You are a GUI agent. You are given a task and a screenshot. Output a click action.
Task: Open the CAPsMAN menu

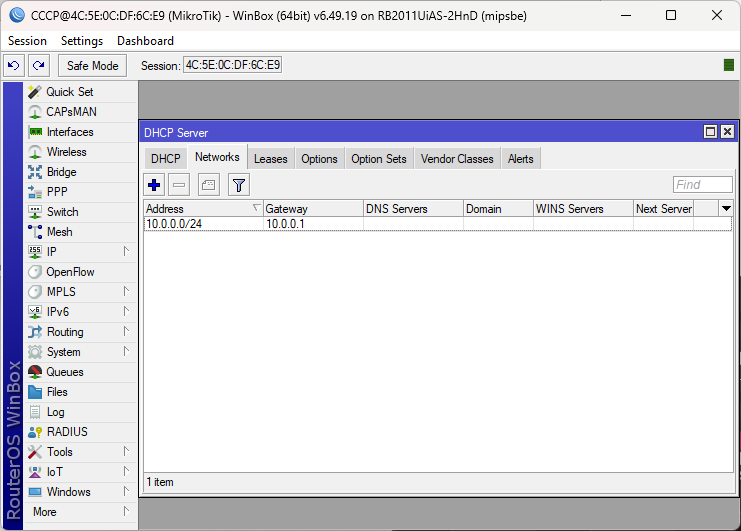[80, 112]
